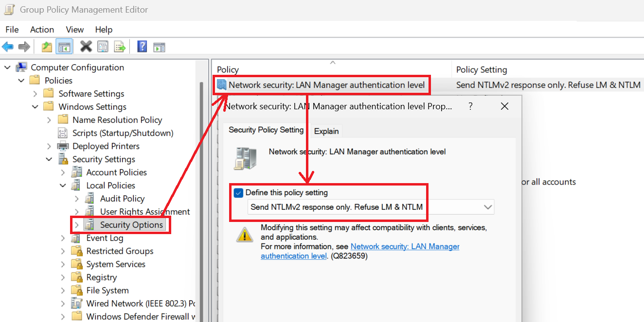
Task: Collapse the Local Policies tree node
Action: [x=62, y=185]
